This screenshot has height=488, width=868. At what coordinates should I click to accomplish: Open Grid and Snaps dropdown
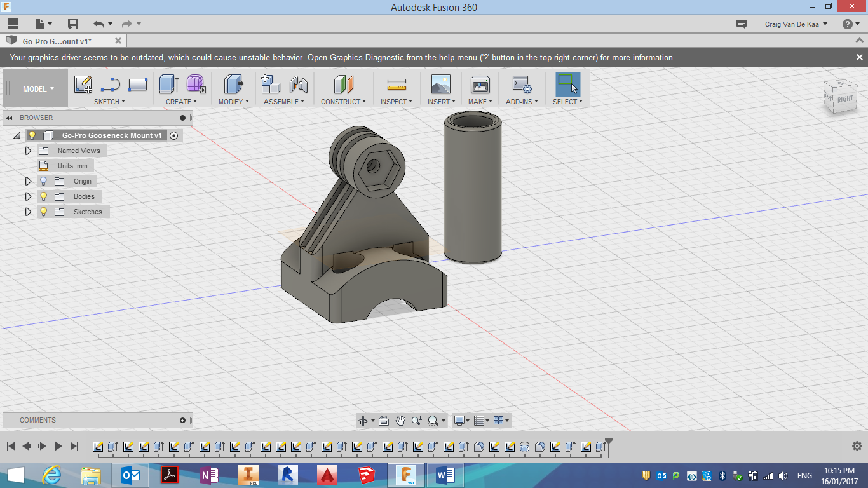[x=482, y=421]
